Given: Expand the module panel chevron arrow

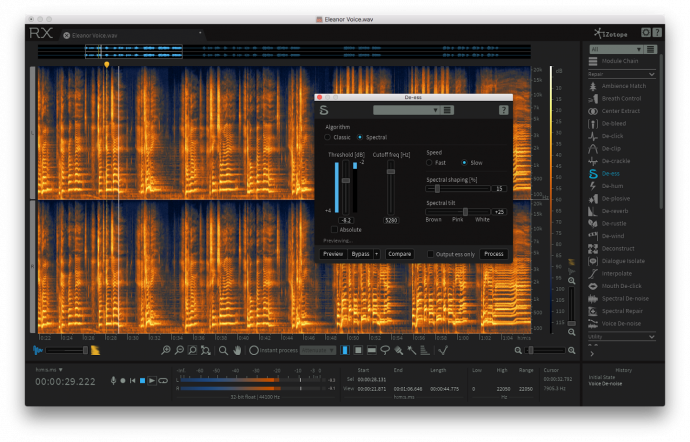Looking at the screenshot, I should coord(592,354).
